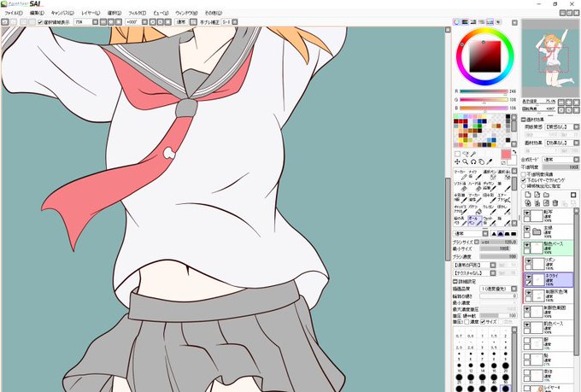This screenshot has height=392, width=581.
Task: Open the 【通常の円形】 brush shape dropdown
Action: click(x=493, y=266)
